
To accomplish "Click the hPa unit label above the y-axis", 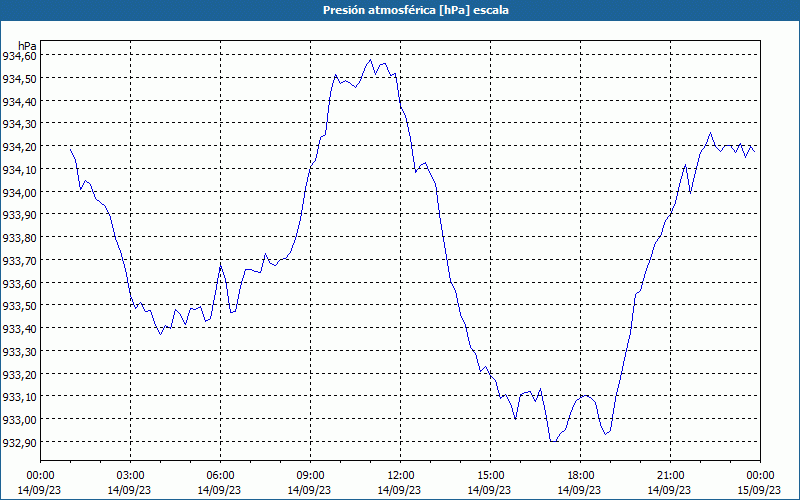I will pyautogui.click(x=27, y=46).
